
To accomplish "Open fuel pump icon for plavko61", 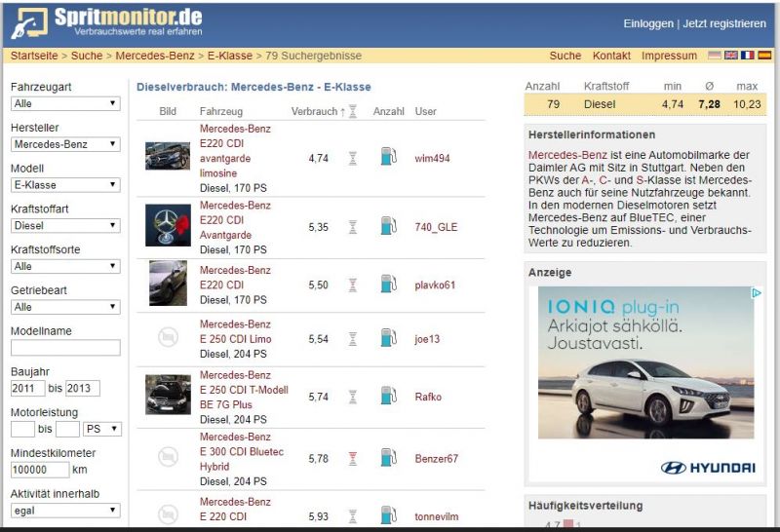I will click(388, 284).
